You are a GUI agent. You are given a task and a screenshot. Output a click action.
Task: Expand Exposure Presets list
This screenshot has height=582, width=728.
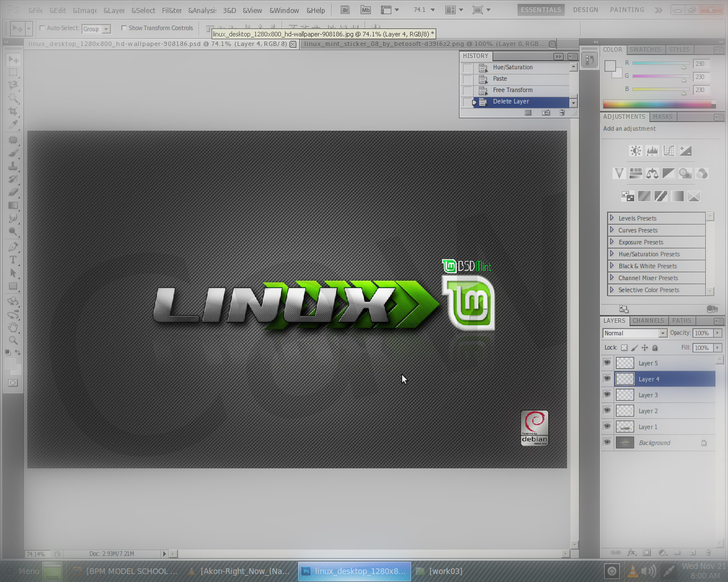click(612, 242)
